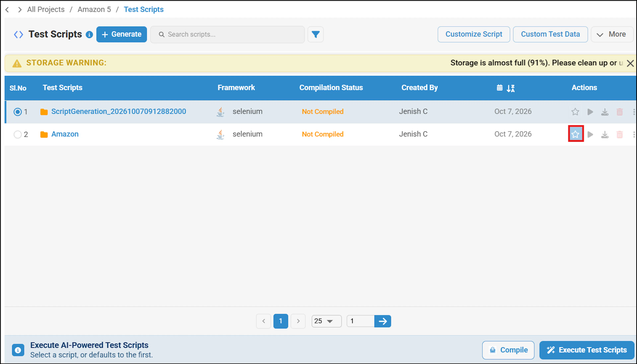Viewport: 637px width, 364px height.
Task: Open more options for ScriptGeneration row
Action: click(634, 112)
